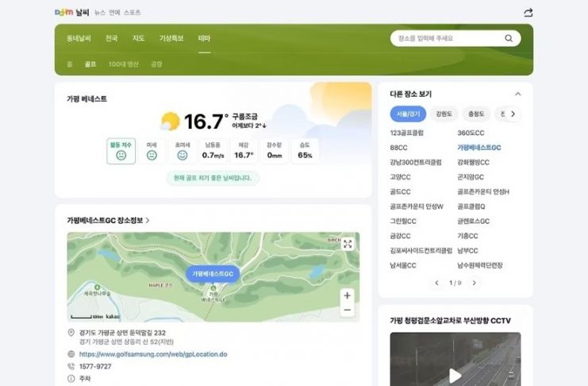Open 글렌로스GC from the list
The width and height of the screenshot is (588, 386).
(x=473, y=221)
